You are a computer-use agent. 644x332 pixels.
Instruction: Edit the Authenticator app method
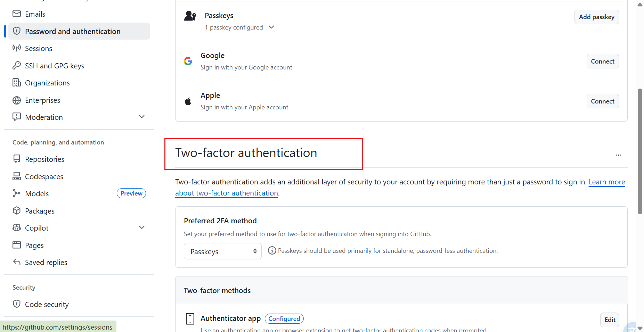point(610,320)
